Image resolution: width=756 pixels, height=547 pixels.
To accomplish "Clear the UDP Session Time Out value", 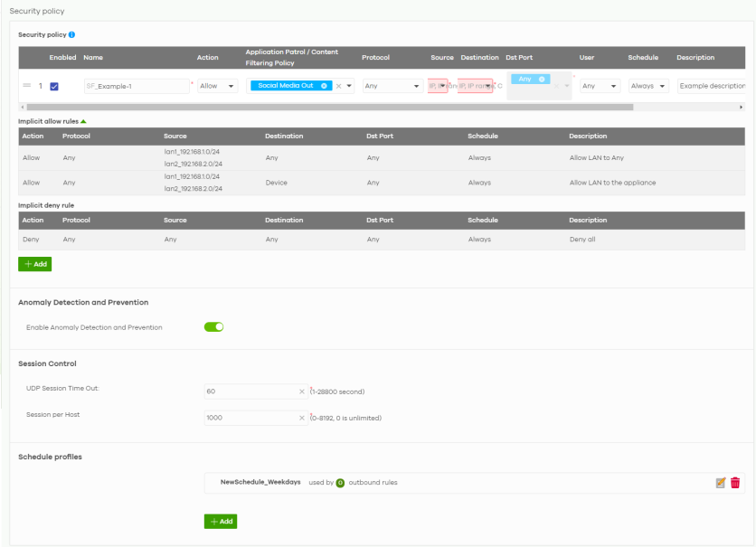I will pos(302,391).
